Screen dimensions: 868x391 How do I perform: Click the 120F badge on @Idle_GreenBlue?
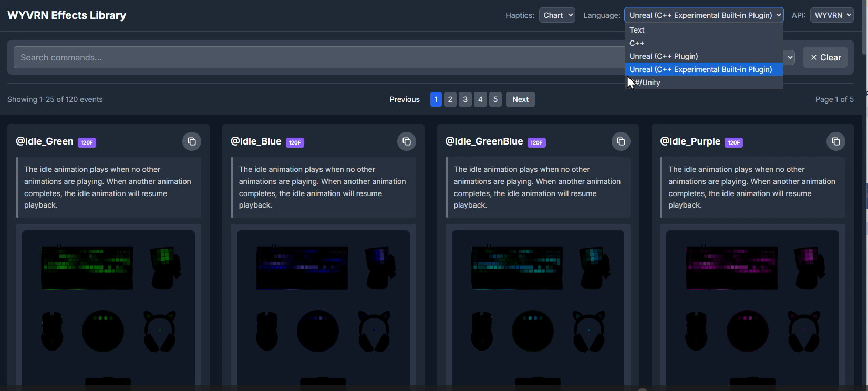coord(536,142)
